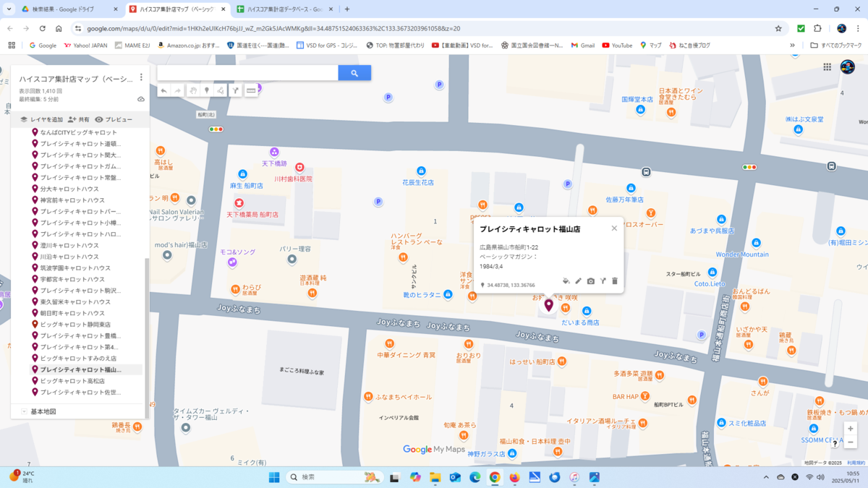This screenshot has width=868, height=488.
Task: Click レイヤを追加 add layer button
Action: (41, 119)
